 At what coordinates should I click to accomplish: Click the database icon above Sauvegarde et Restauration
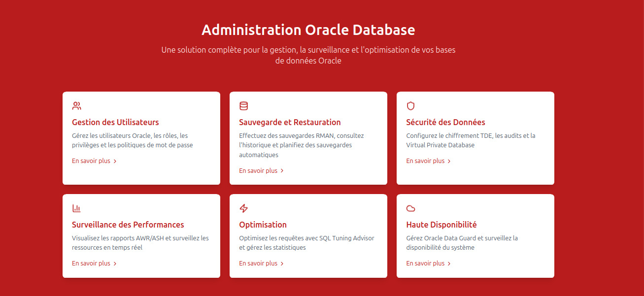click(243, 106)
